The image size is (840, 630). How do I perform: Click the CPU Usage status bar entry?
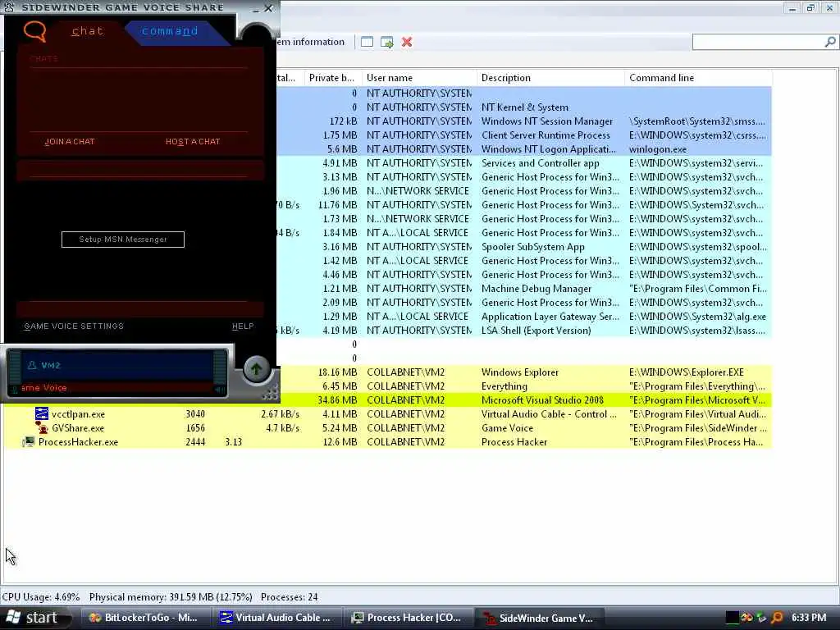coord(41,597)
